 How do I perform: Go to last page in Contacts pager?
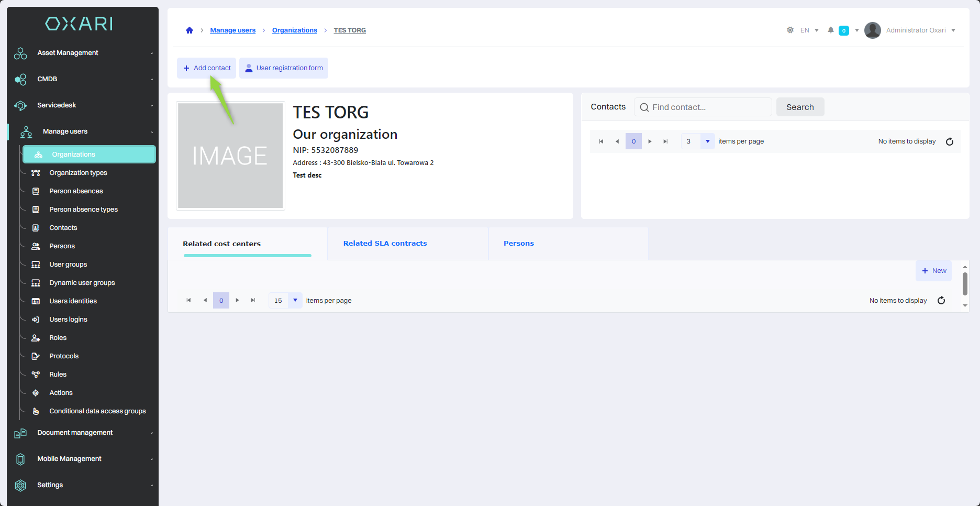pos(665,141)
